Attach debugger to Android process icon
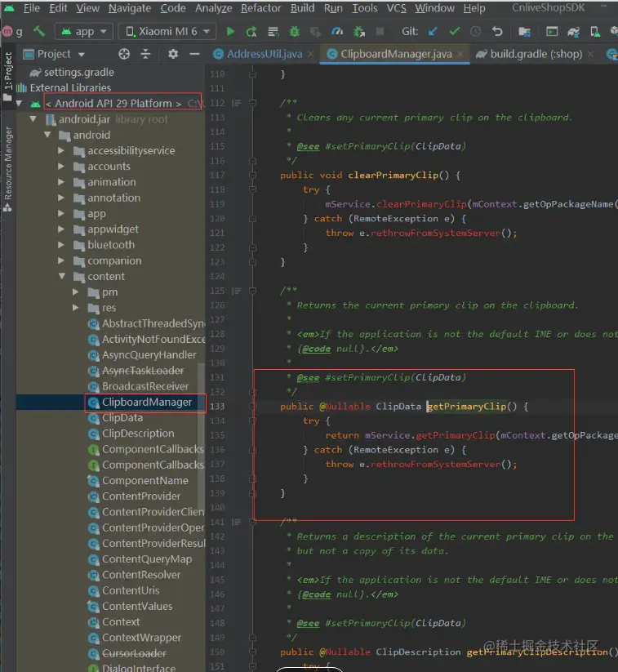This screenshot has width=618, height=672. 358,31
